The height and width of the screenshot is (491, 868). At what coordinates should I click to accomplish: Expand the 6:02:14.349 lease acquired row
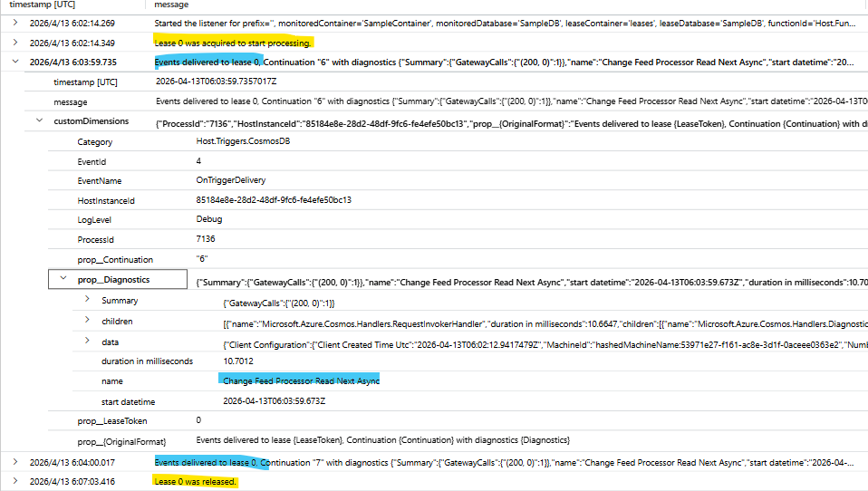[x=15, y=43]
